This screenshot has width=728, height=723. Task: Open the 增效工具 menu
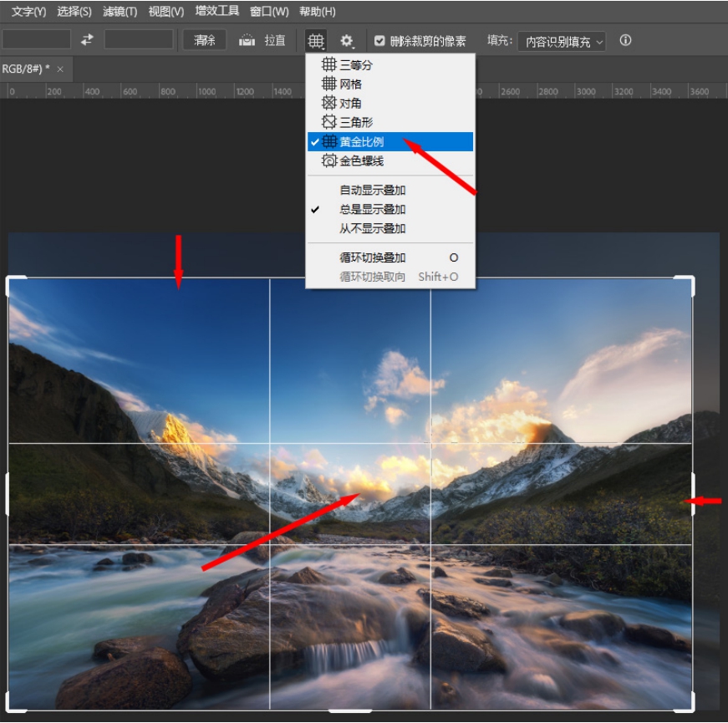pyautogui.click(x=216, y=11)
